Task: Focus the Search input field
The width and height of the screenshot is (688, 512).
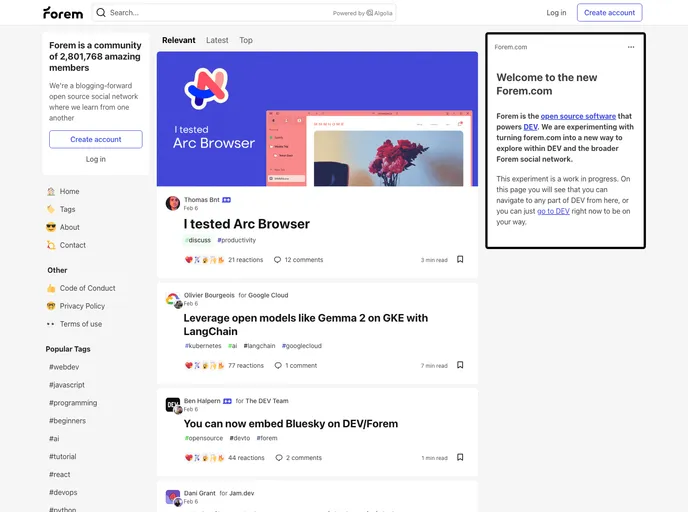Action: click(244, 13)
